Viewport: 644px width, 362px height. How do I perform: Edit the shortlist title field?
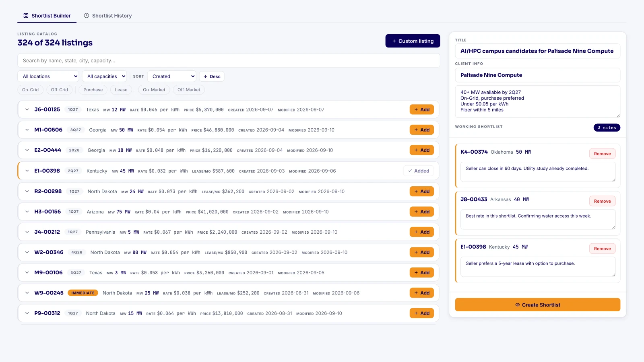[x=538, y=51]
